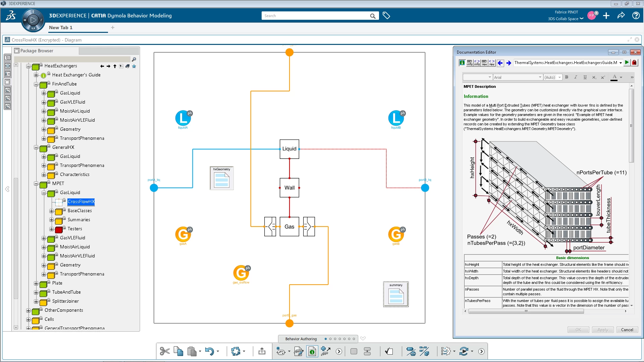Viewport: 644px width, 362px height.
Task: Click the back arrow in Package Browser header
Action: click(x=102, y=66)
